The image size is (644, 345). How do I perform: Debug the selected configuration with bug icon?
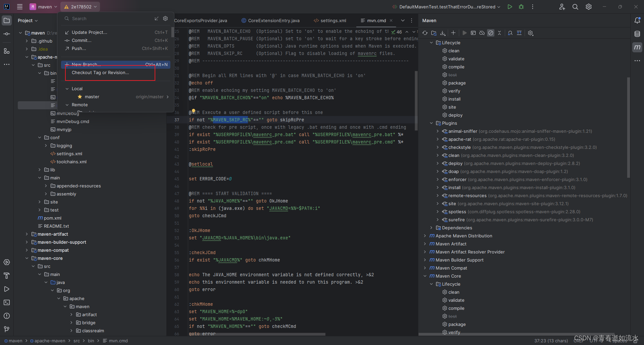(521, 7)
